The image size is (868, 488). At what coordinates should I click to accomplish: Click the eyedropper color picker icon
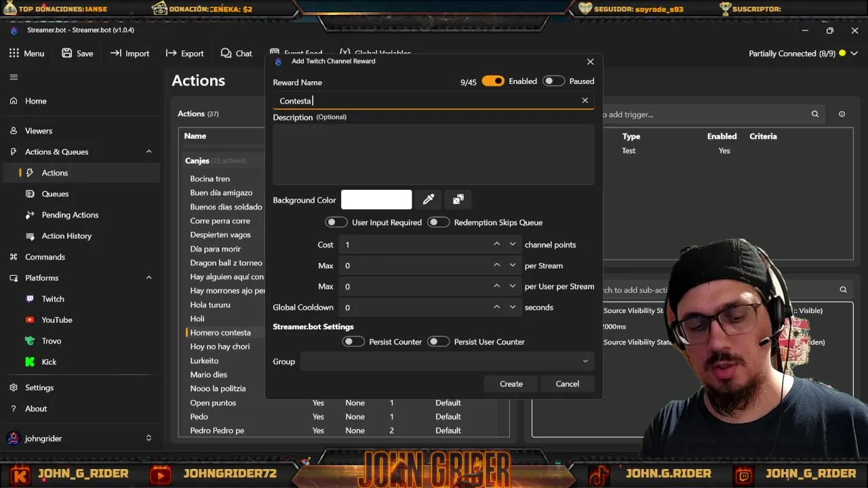point(429,200)
